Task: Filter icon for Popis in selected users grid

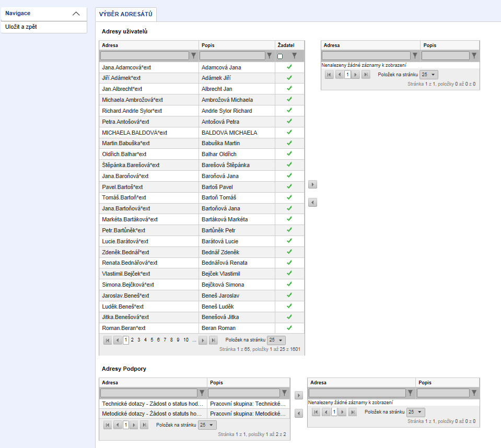Action: coord(474,55)
